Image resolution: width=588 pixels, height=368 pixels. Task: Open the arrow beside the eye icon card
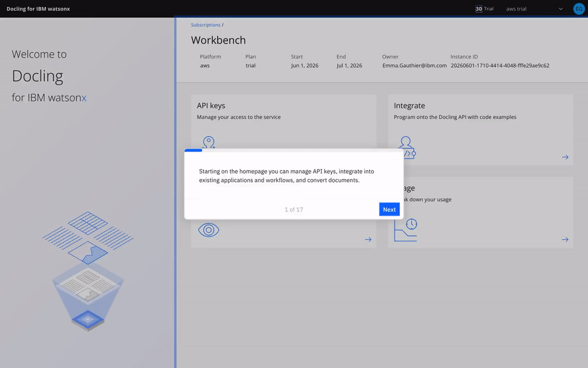[x=368, y=240]
